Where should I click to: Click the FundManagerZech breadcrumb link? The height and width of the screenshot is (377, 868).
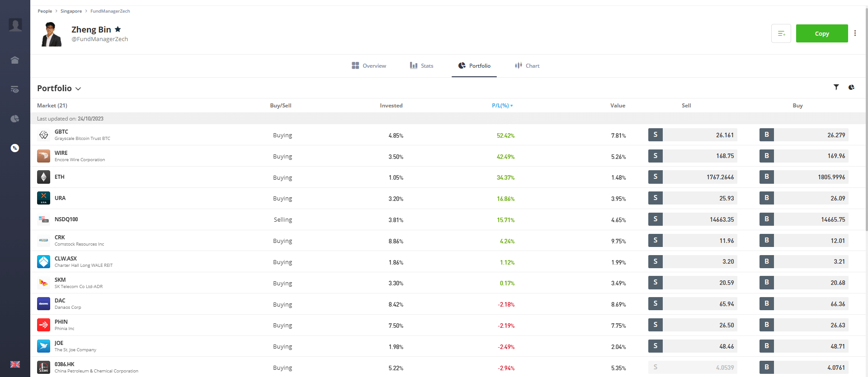pos(110,11)
